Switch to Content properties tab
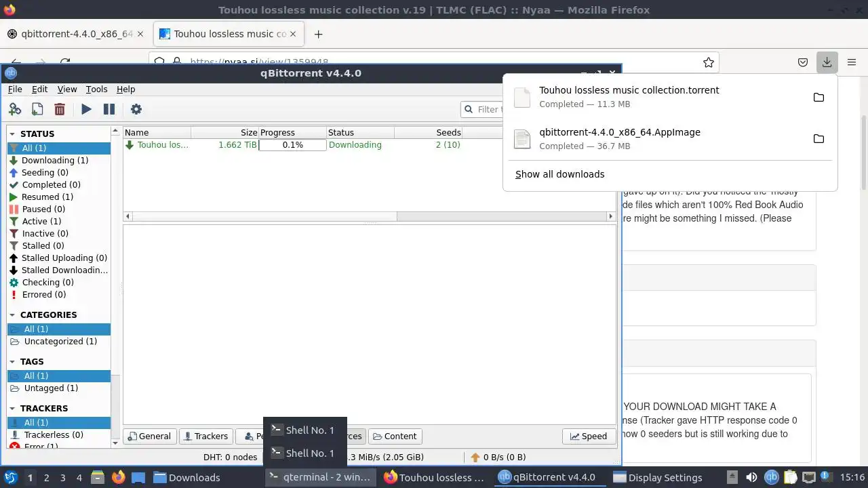The image size is (868, 488). [395, 436]
